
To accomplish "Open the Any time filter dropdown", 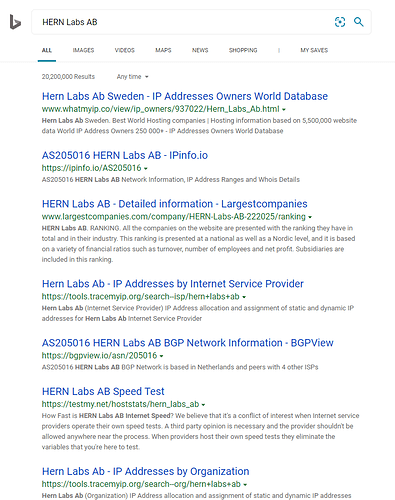I will click(132, 77).
